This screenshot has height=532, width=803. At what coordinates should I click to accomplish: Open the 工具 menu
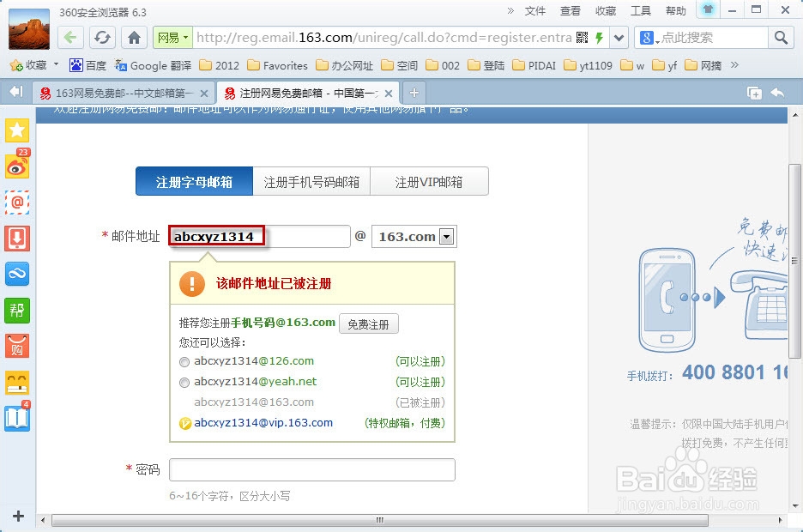coord(640,11)
